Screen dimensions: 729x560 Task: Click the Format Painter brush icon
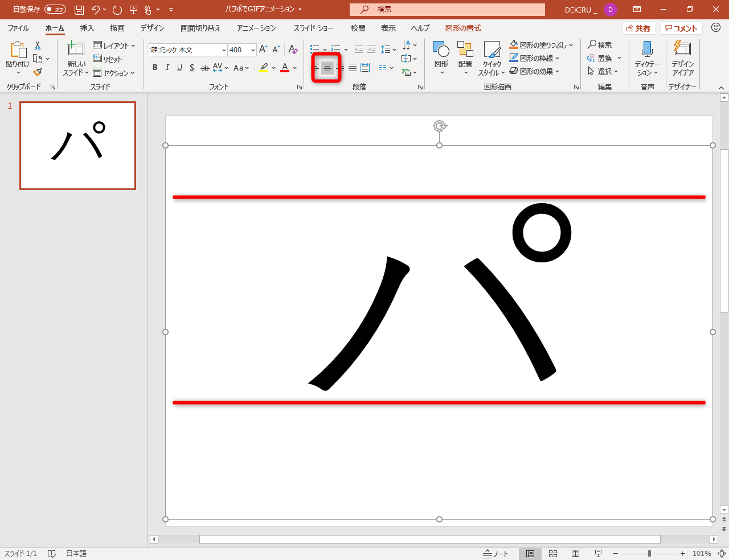click(38, 72)
